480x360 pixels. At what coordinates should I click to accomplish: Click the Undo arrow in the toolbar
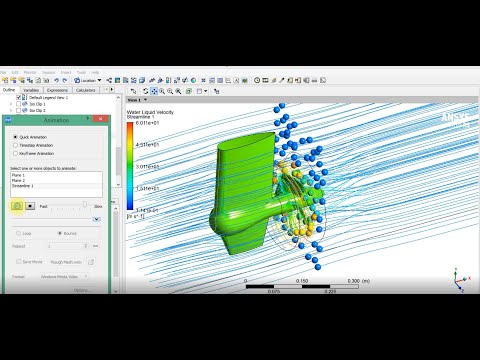pos(56,80)
